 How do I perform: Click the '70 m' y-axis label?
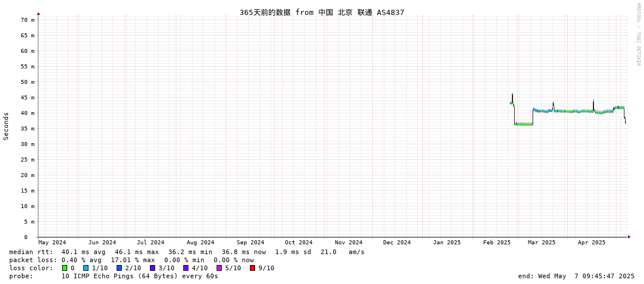(28, 20)
